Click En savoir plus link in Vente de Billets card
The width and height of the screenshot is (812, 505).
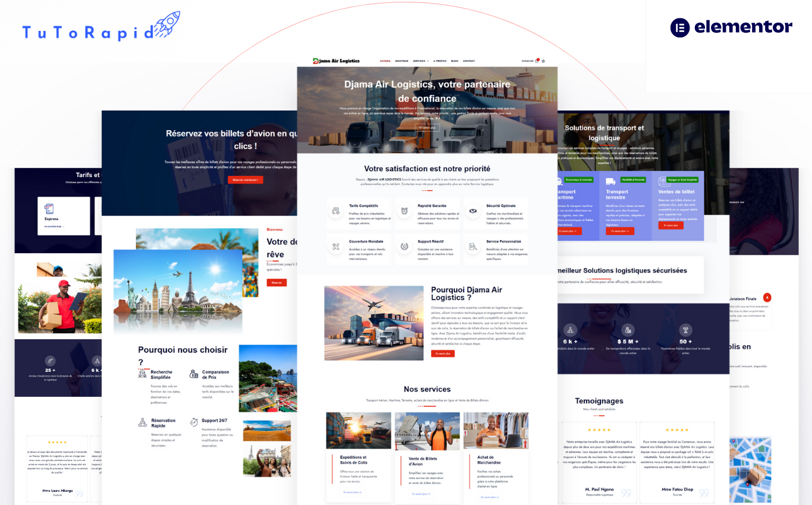pyautogui.click(x=420, y=494)
